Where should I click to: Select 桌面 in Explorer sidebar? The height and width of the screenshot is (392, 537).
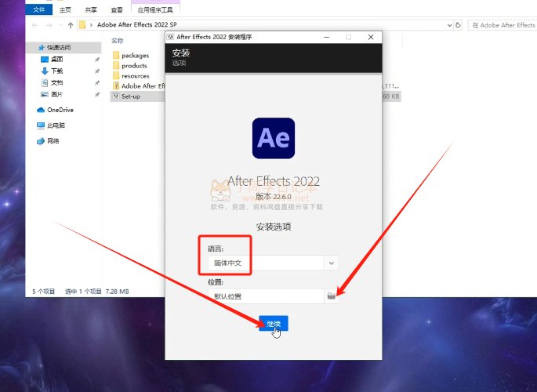click(57, 60)
